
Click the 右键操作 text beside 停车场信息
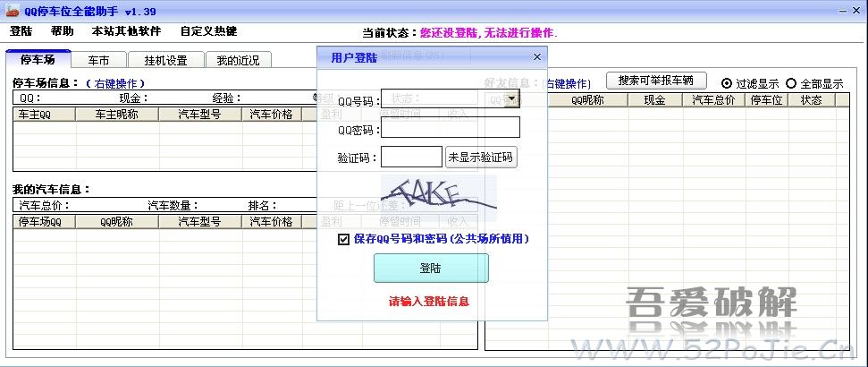(x=115, y=84)
